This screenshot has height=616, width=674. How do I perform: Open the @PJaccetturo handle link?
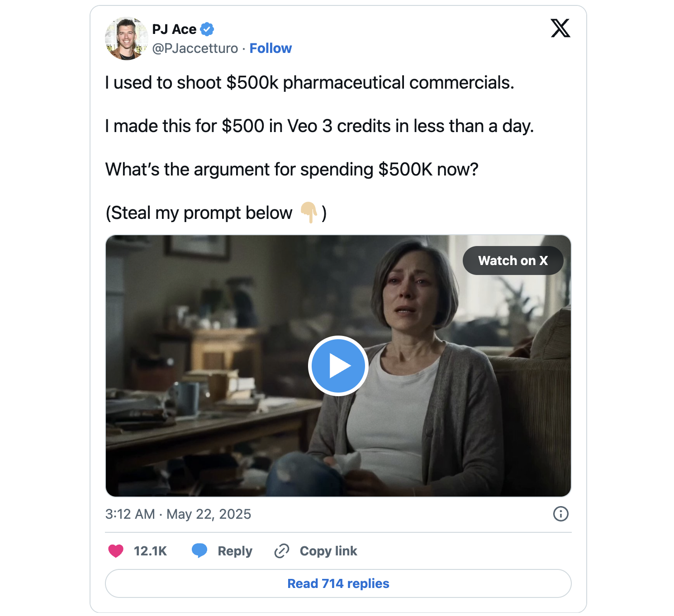195,48
